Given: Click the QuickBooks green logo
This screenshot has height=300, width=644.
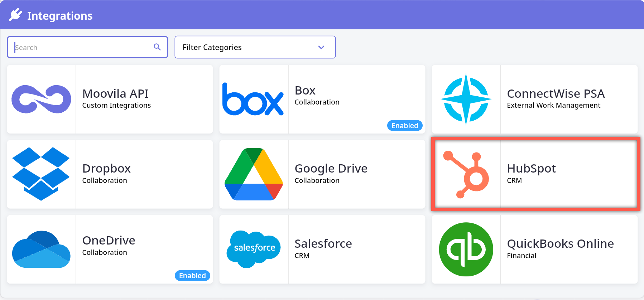Looking at the screenshot, I should tap(466, 250).
